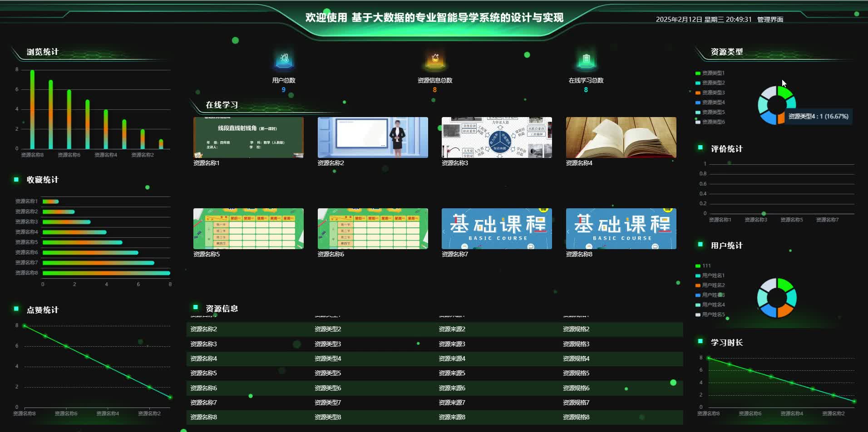
Task: Click the 收藏统计 panel title
Action: pyautogui.click(x=43, y=180)
